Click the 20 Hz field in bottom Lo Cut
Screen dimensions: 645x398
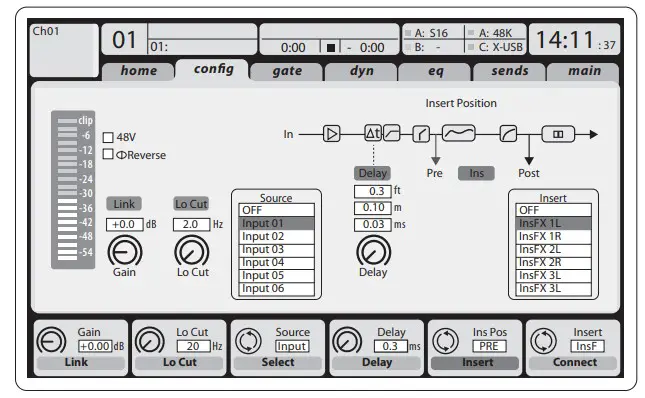click(x=193, y=347)
